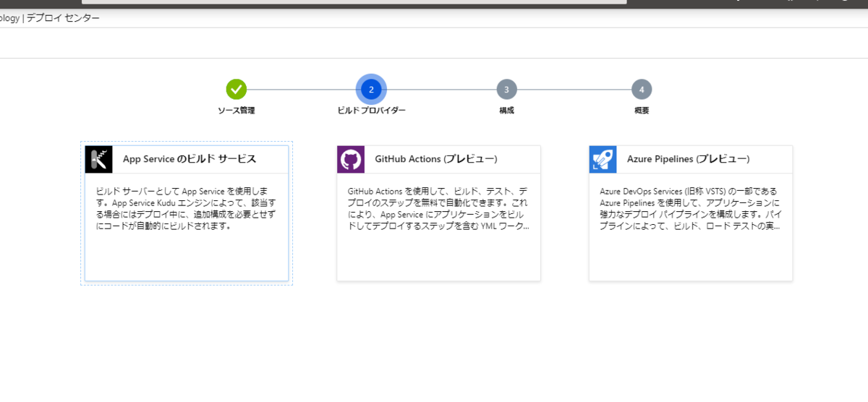Screen dimensions: 868x402
Task: Select the App Service のビルド サービス card title
Action: 190,159
